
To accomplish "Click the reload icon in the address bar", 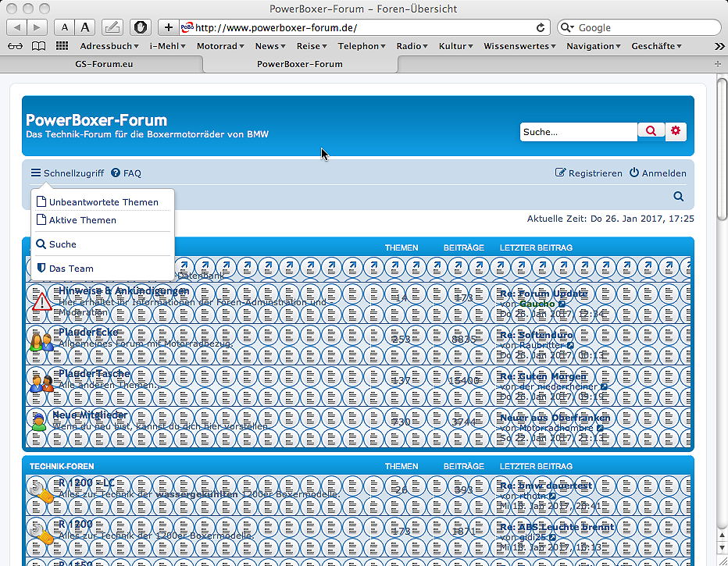I will (x=541, y=27).
